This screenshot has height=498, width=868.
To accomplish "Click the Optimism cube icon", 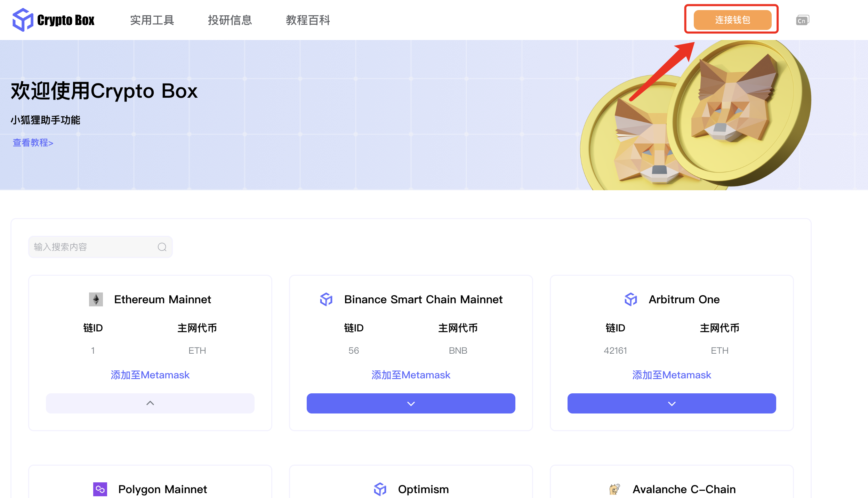I will pyautogui.click(x=380, y=489).
